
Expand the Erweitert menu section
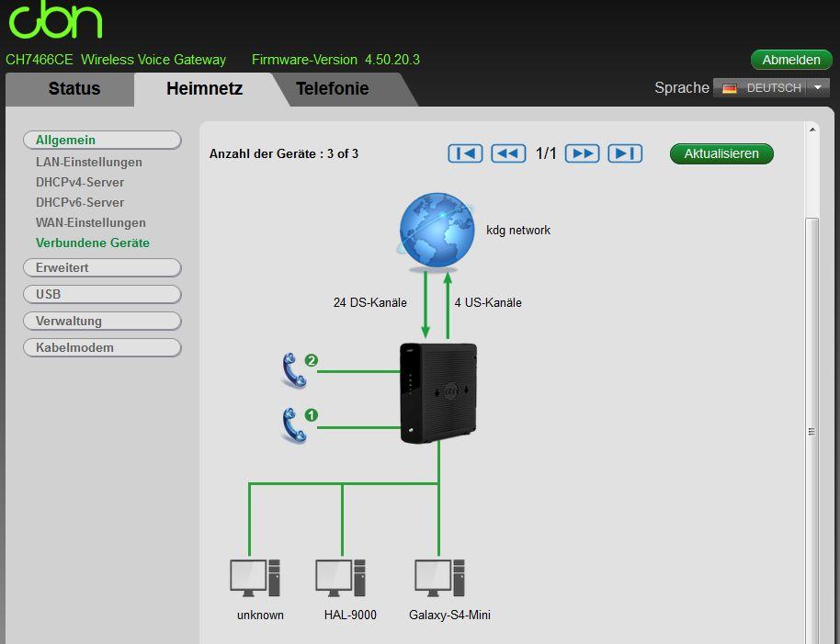pyautogui.click(x=102, y=267)
